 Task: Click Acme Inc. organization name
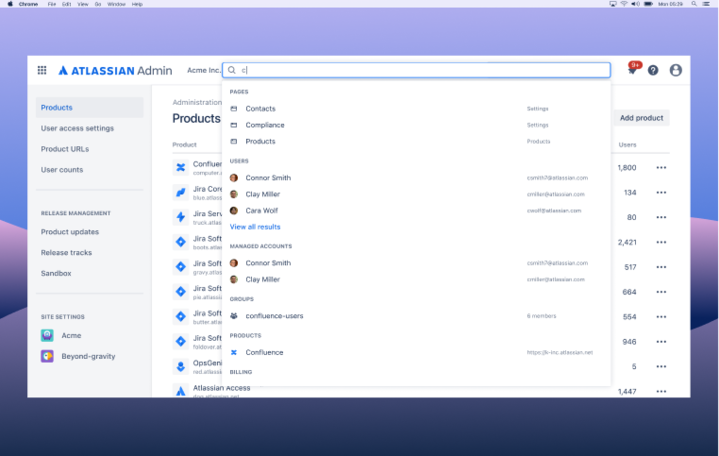pos(204,70)
